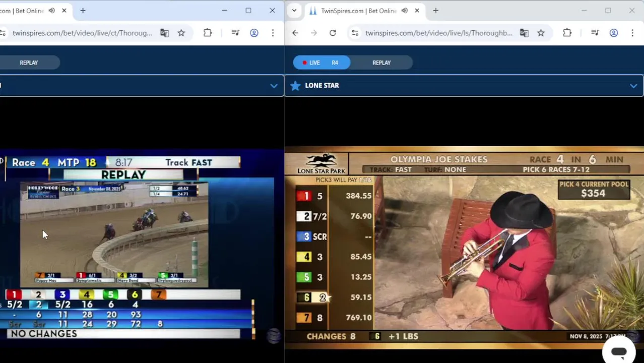
Task: Click the left window's twinspires.com URL field
Action: (82, 33)
